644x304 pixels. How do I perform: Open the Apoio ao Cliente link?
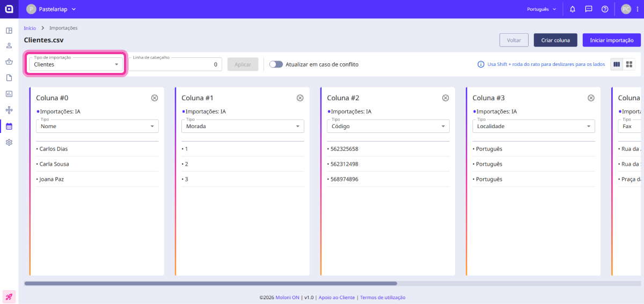click(x=336, y=298)
